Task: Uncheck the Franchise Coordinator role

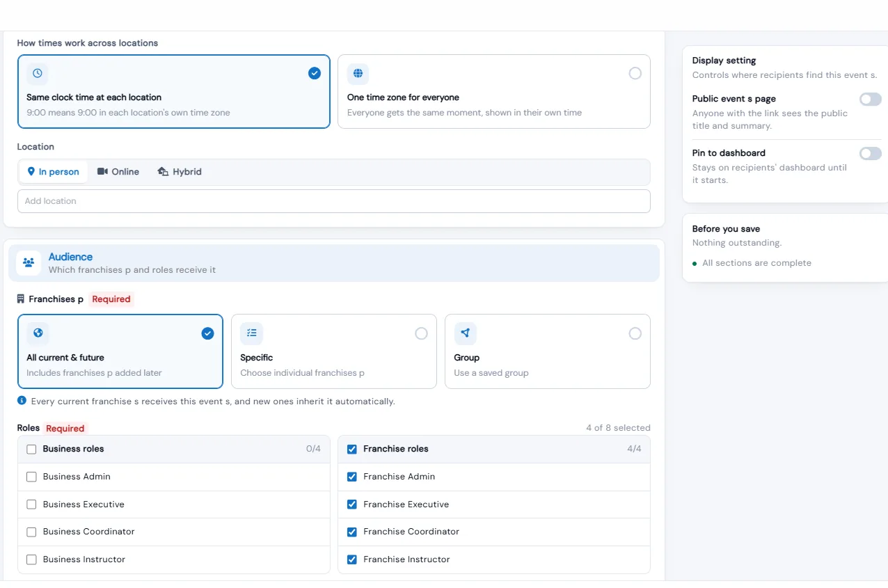Action: coord(351,532)
